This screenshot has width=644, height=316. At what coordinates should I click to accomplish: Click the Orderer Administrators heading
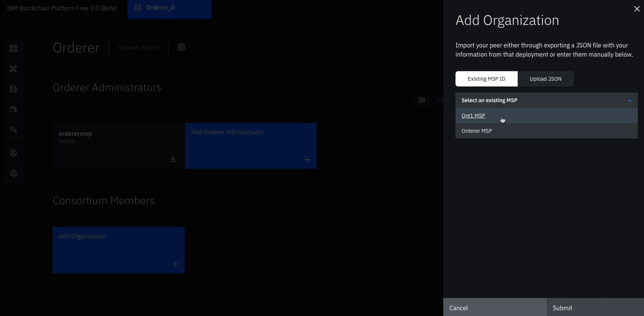107,88
